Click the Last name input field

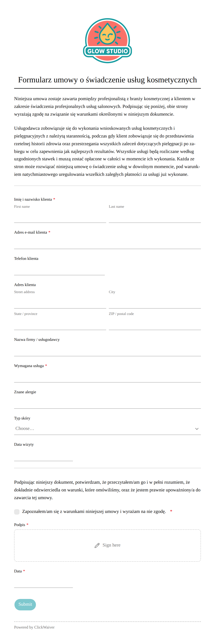[x=155, y=216]
